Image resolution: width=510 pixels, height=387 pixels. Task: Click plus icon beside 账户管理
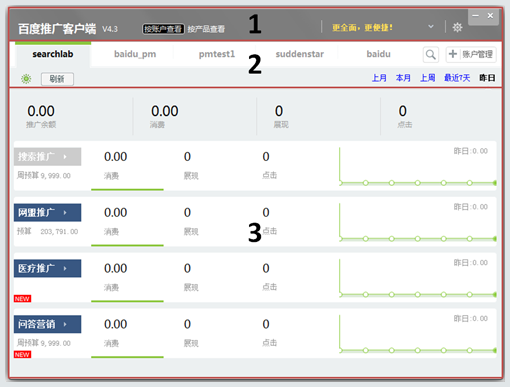point(453,54)
